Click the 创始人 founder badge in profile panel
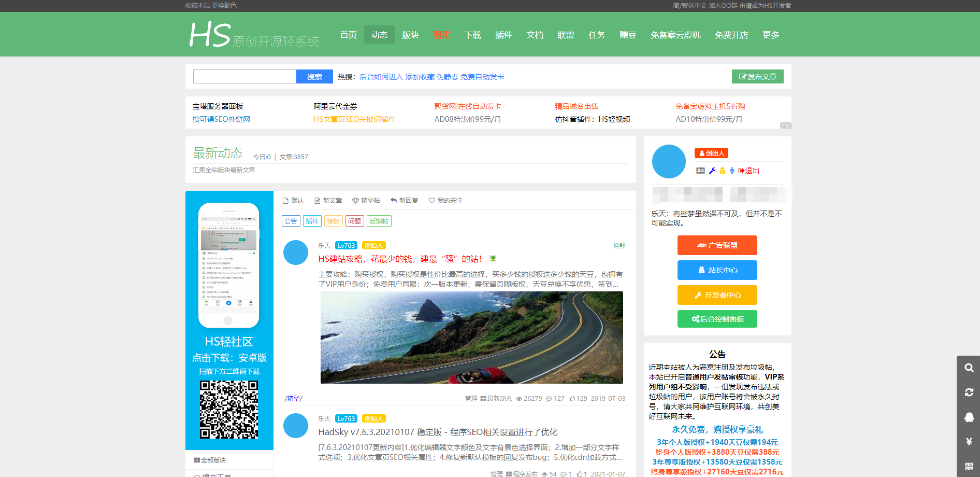The width and height of the screenshot is (980, 477). (711, 153)
